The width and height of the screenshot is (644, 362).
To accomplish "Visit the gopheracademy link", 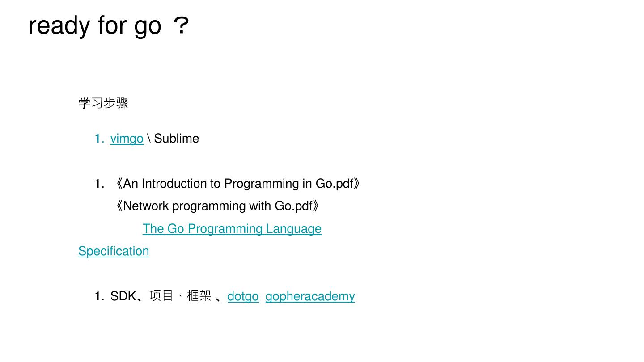I will tap(310, 296).
